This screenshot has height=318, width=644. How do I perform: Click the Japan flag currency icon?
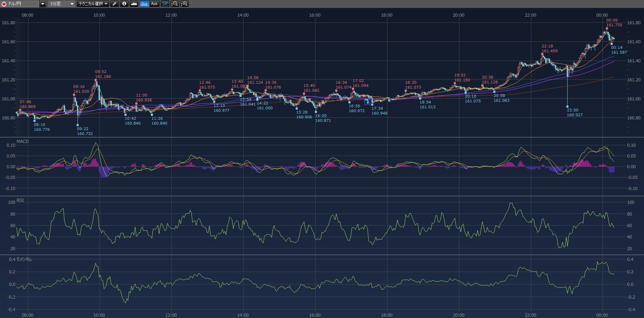[x=3, y=4]
